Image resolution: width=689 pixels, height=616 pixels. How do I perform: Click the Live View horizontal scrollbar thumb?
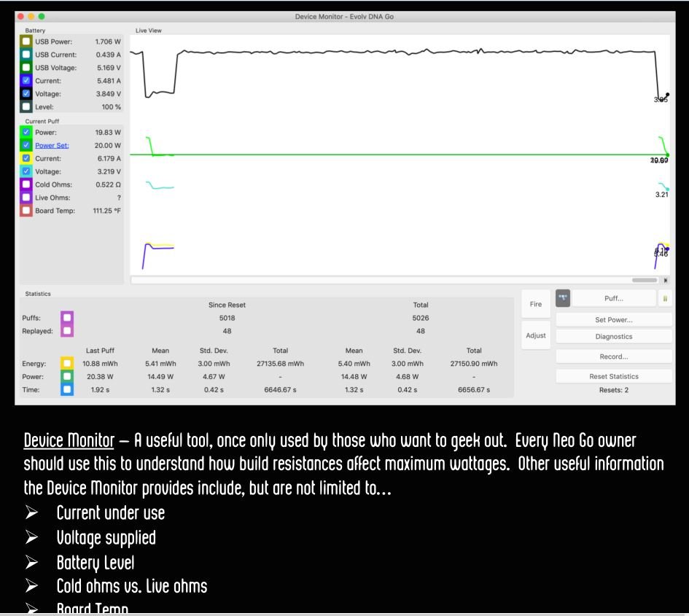coord(645,280)
